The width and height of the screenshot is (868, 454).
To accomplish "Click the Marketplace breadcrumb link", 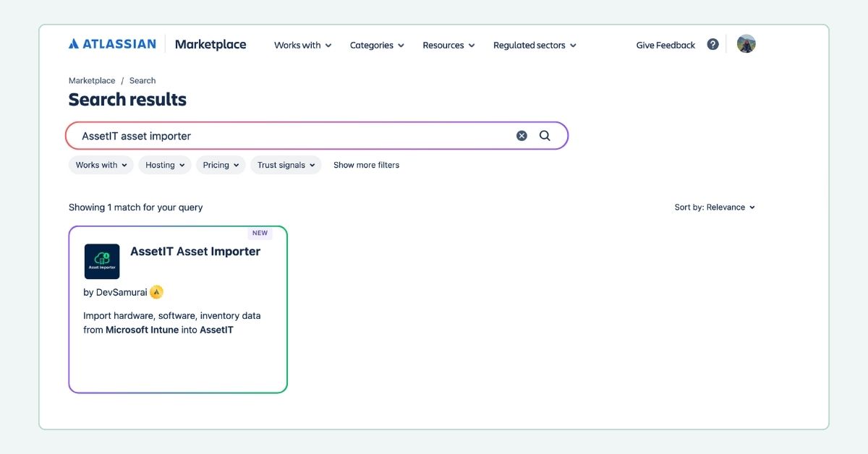I will (x=92, y=80).
